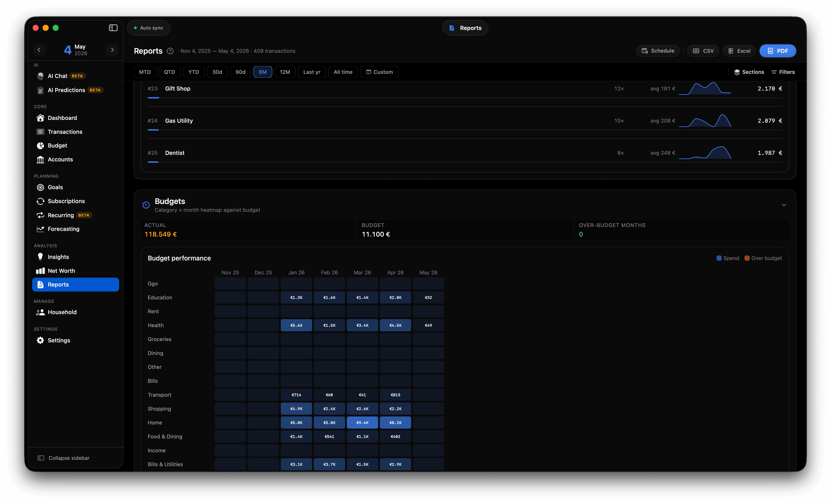Image resolution: width=831 pixels, height=504 pixels.
Task: Select the 12M range tab
Action: point(285,72)
